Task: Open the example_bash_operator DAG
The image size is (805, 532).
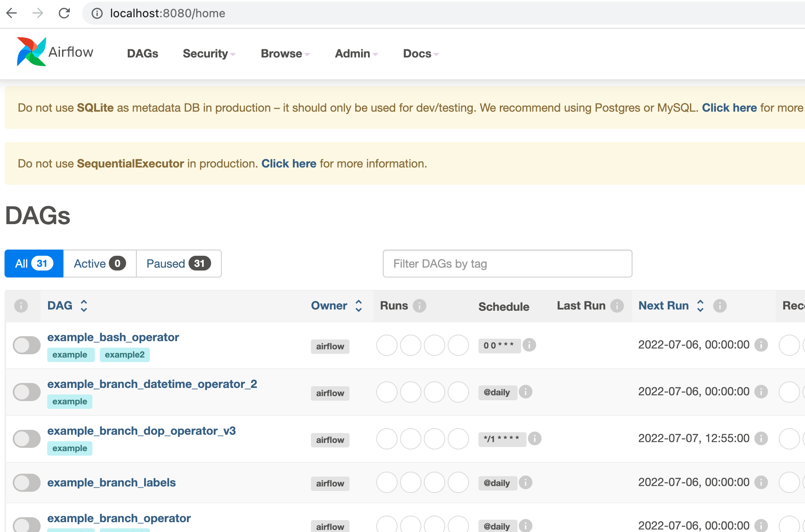Action: tap(113, 337)
